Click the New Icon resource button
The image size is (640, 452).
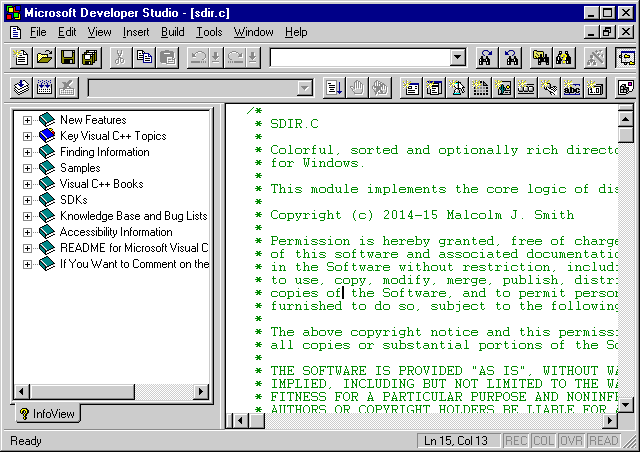(x=480, y=88)
